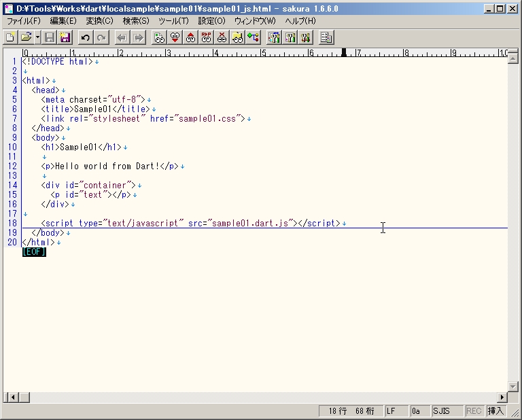The width and height of the screenshot is (522, 420).
Task: Expand recent files dropdown arrow beside Open
Action: click(x=37, y=37)
